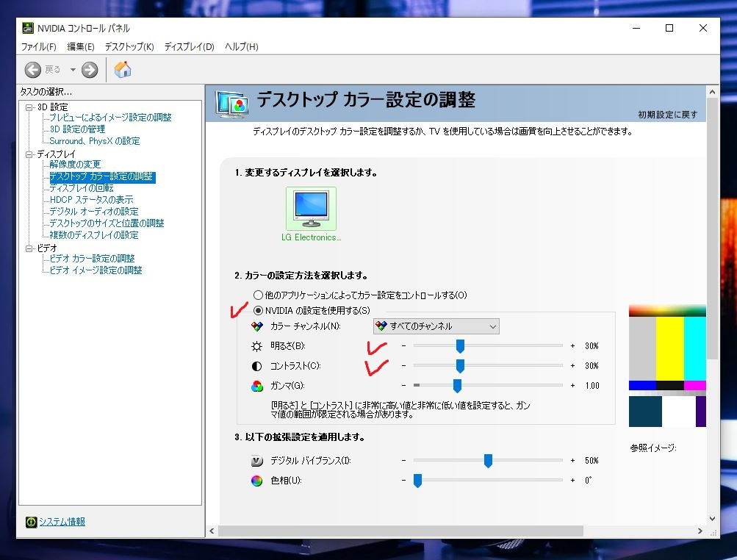This screenshot has height=560, width=737.
Task: Open プレビューによるイメージ設定の調整 tree item
Action: coord(110,118)
